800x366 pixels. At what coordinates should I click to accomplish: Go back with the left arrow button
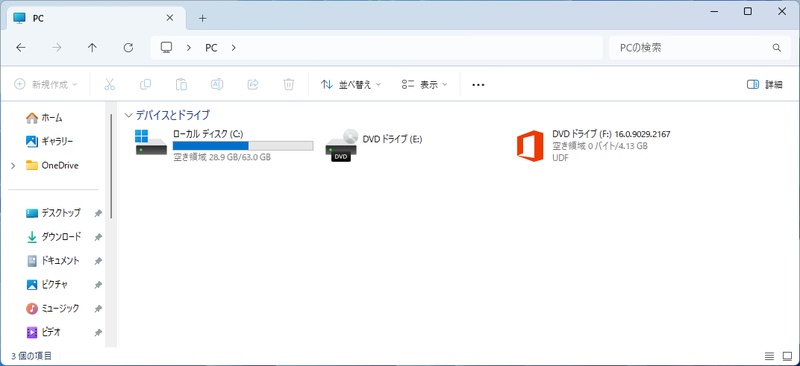click(x=20, y=47)
